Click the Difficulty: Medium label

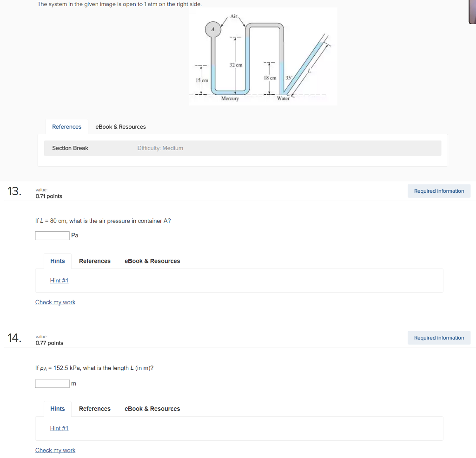160,148
